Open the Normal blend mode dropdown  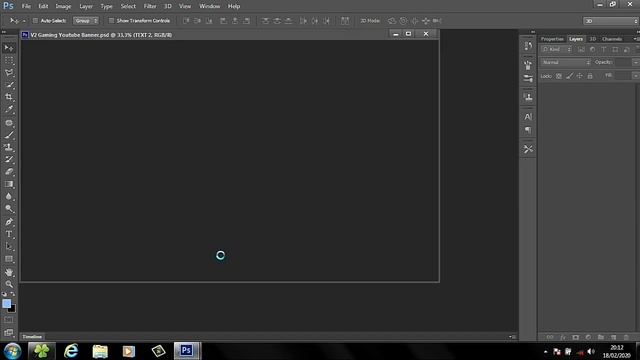(x=566, y=62)
